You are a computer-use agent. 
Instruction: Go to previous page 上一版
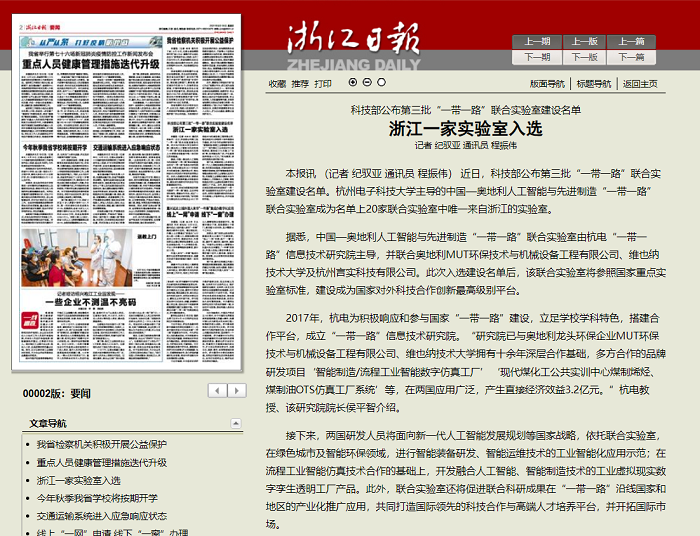[x=584, y=42]
